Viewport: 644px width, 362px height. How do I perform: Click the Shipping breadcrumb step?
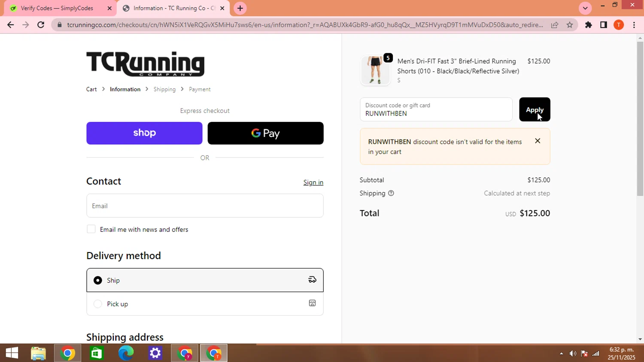pos(164,89)
